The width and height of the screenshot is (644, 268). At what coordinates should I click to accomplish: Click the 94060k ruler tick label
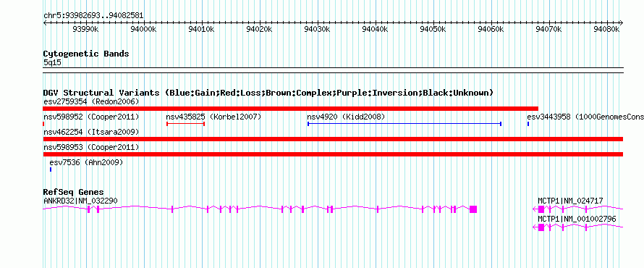point(491,29)
